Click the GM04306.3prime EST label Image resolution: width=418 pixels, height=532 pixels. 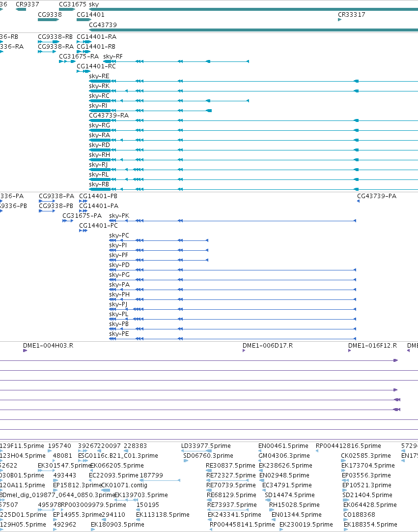284,455
